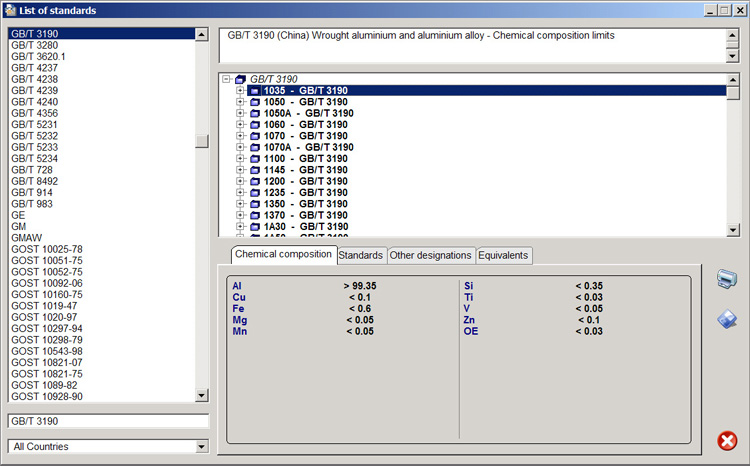The width and height of the screenshot is (750, 466).
Task: Click the folder icon of 1350 - GB/T 3190
Action: pos(255,204)
